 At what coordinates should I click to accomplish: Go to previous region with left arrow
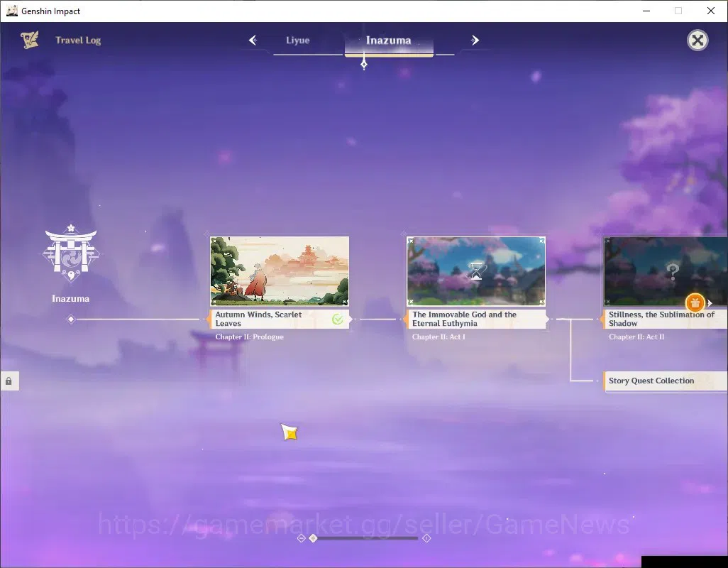tap(253, 40)
